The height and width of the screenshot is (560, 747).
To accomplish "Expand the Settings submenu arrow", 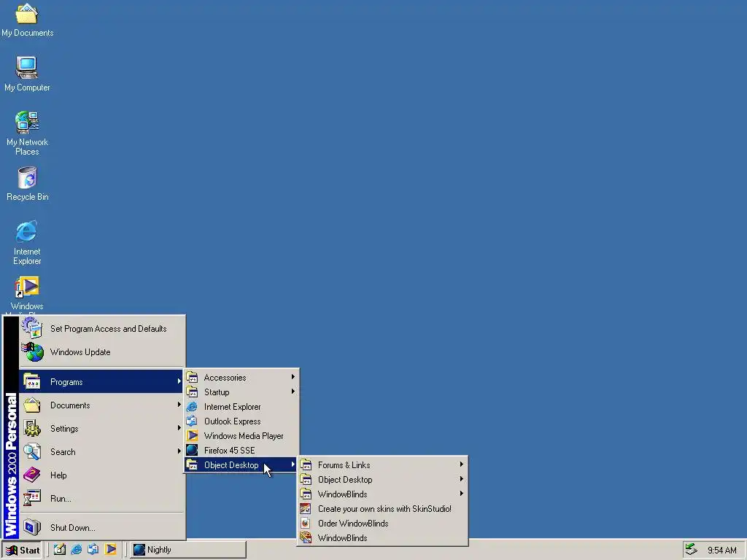I will 179,427.
